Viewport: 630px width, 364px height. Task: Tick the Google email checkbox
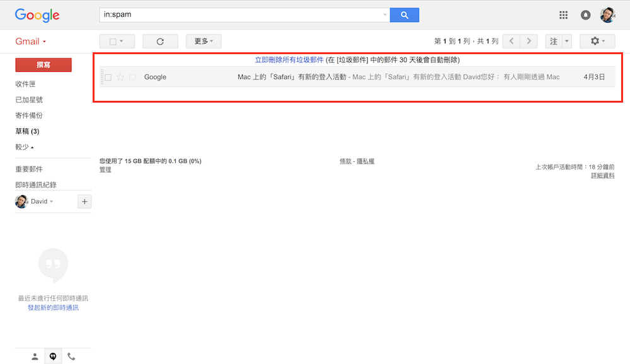[x=108, y=77]
